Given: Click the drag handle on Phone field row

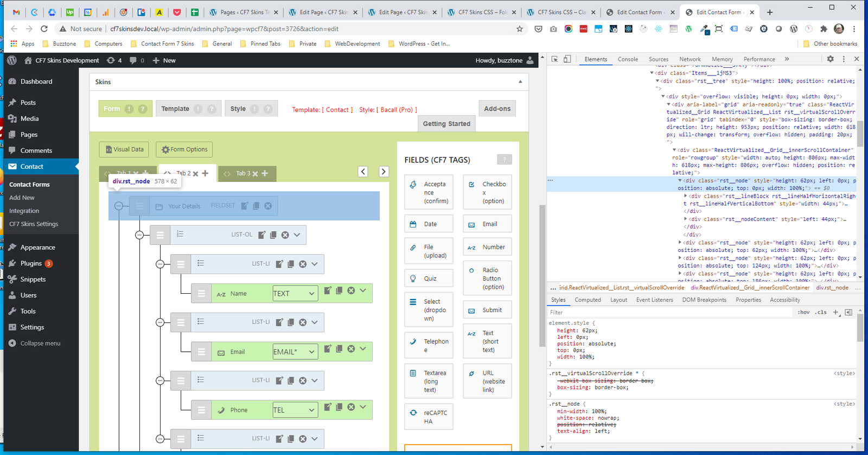Looking at the screenshot, I should pos(201,410).
